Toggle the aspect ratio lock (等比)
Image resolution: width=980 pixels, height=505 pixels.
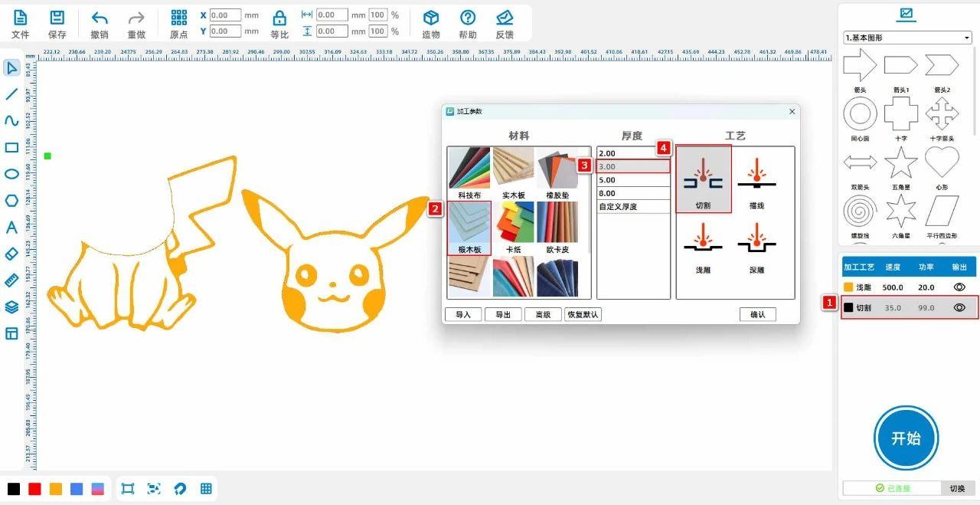click(279, 18)
